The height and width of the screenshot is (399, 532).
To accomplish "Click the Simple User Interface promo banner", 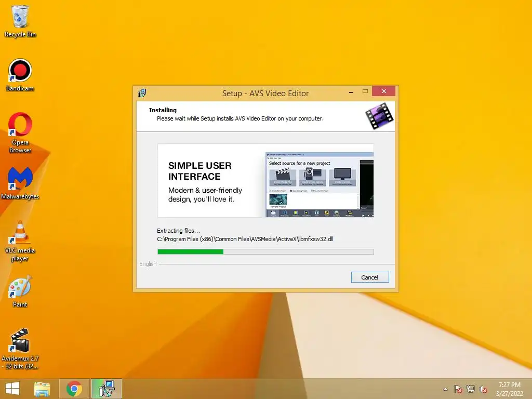I will pos(265,180).
